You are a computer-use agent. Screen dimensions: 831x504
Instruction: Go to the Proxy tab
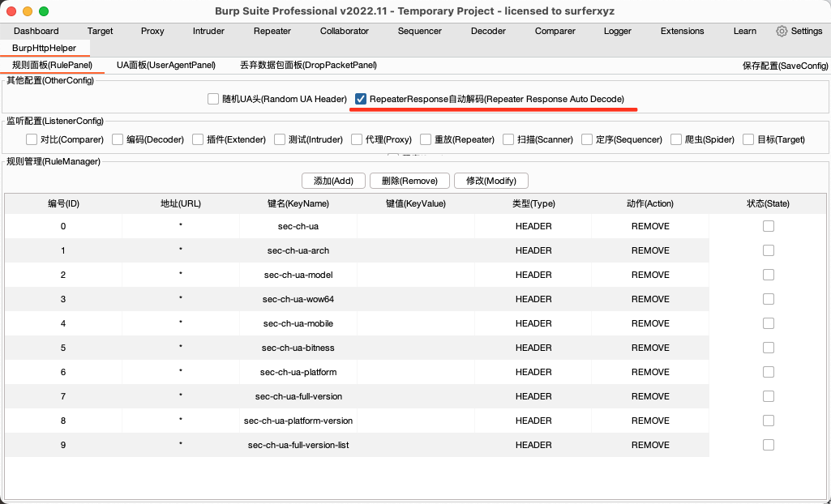[152, 32]
